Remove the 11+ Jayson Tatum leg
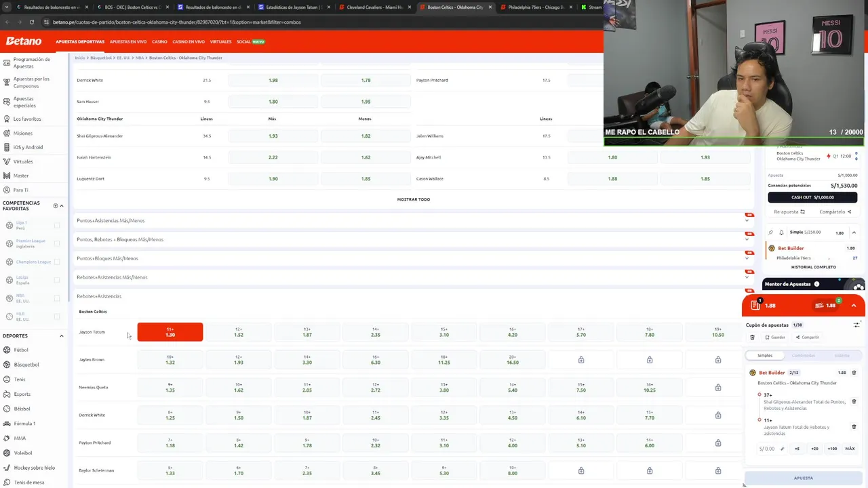The width and height of the screenshot is (868, 488). point(854,427)
